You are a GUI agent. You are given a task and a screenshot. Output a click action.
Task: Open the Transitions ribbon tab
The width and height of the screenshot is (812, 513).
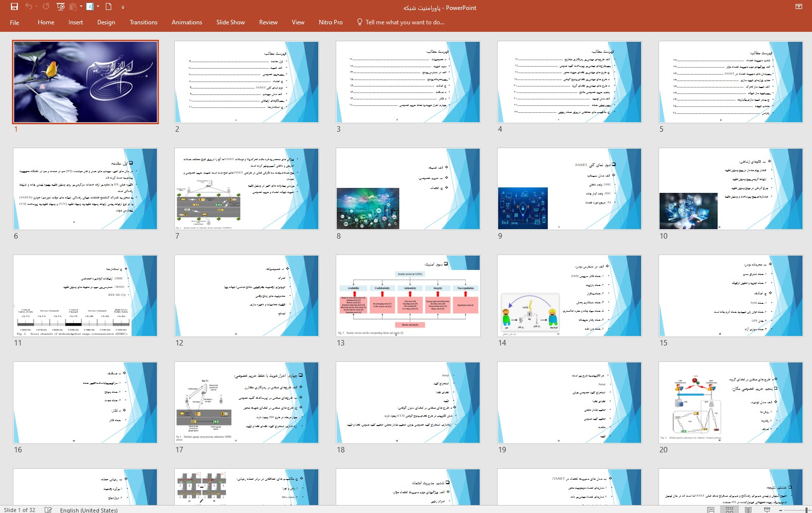tap(143, 22)
